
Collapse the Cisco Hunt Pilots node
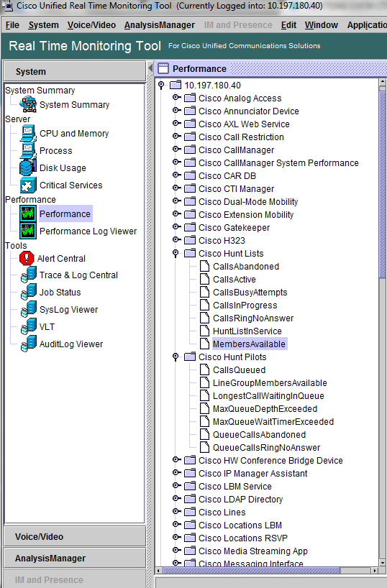tap(176, 357)
